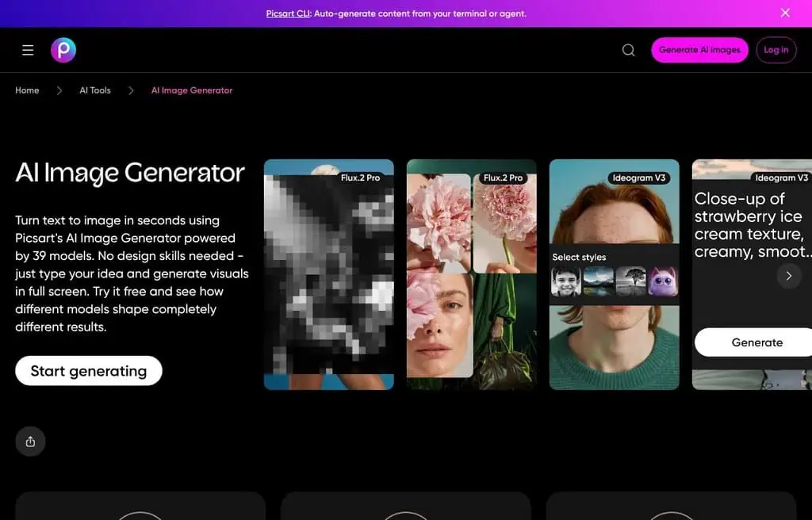Image resolution: width=812 pixels, height=520 pixels.
Task: Click the Select styles label
Action: point(579,257)
